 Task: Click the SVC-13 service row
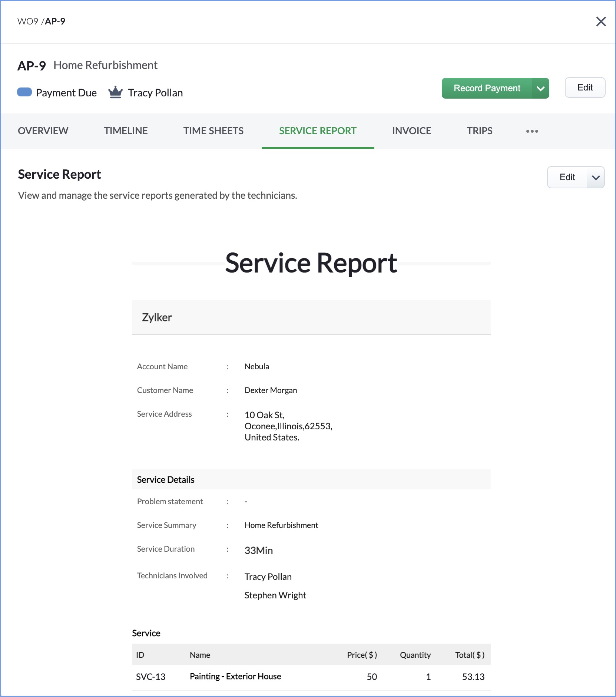(150, 677)
